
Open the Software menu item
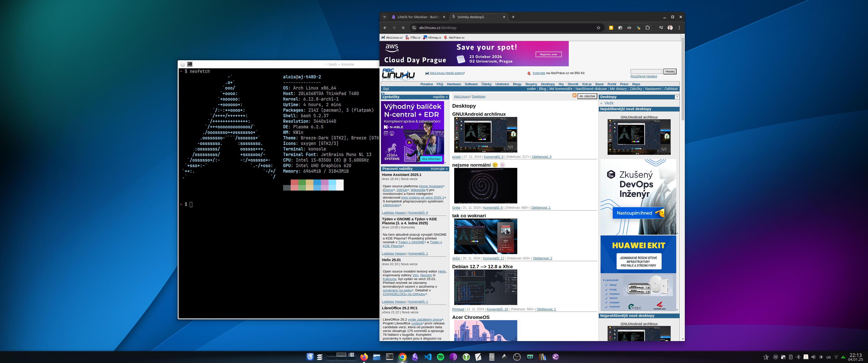pos(471,84)
